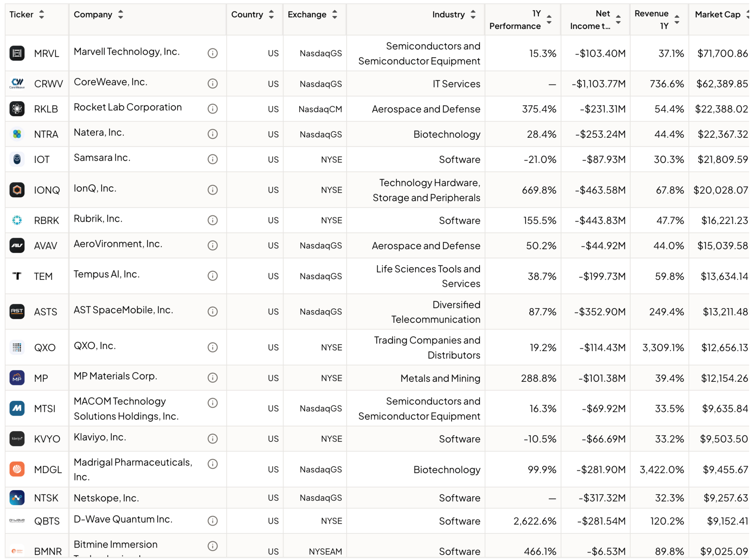Click the AeroVironment AV logo
This screenshot has width=756, height=559.
tap(17, 246)
